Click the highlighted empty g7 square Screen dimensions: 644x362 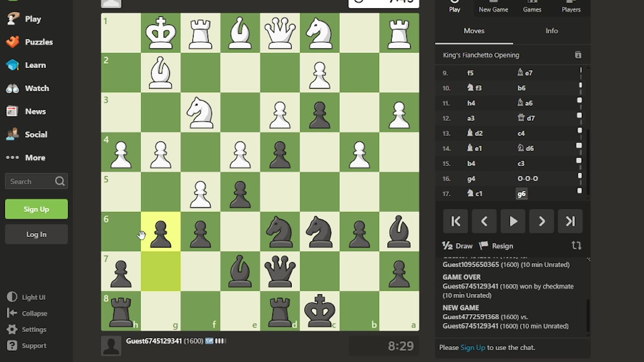(160, 271)
